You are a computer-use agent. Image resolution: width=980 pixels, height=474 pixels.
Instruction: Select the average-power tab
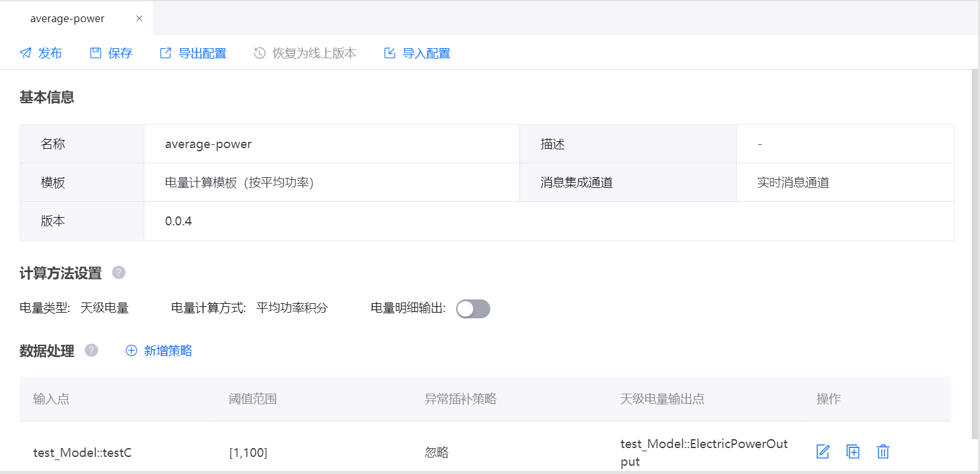tap(67, 18)
